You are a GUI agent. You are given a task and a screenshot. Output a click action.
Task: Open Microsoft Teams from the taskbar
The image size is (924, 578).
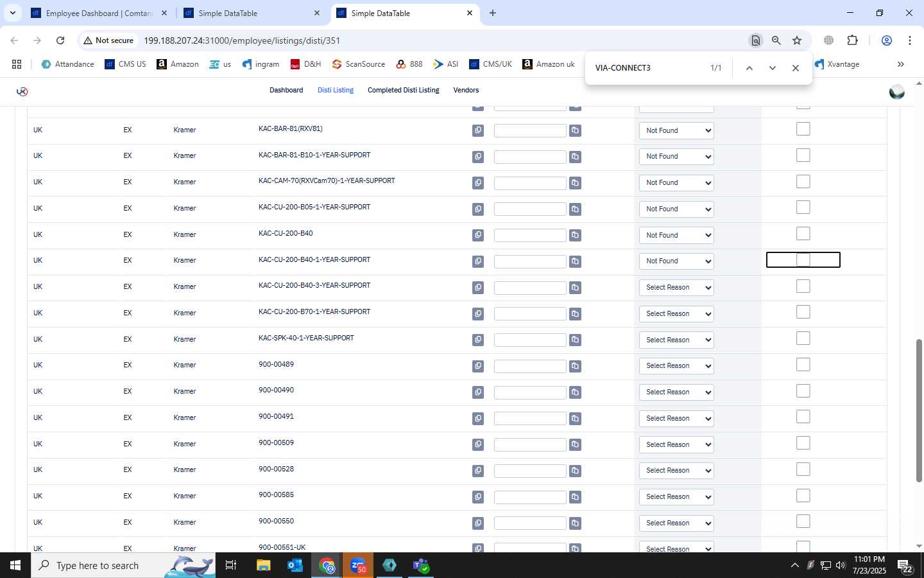(421, 565)
